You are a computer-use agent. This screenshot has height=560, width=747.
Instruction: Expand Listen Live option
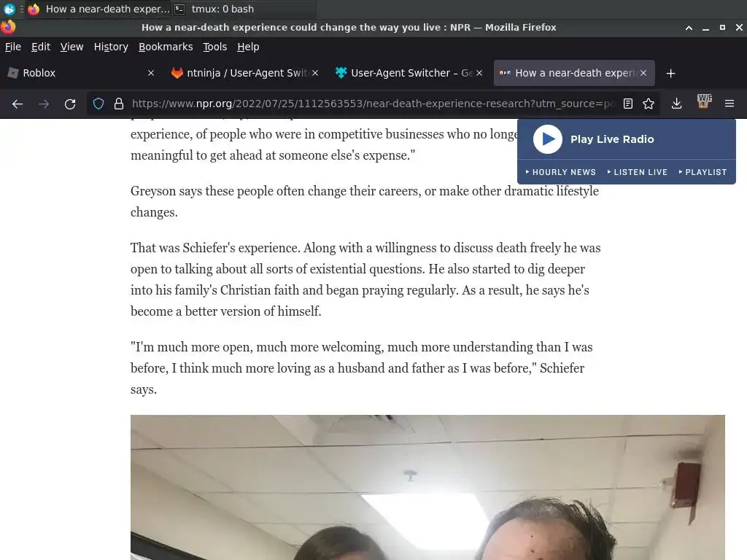click(x=638, y=172)
